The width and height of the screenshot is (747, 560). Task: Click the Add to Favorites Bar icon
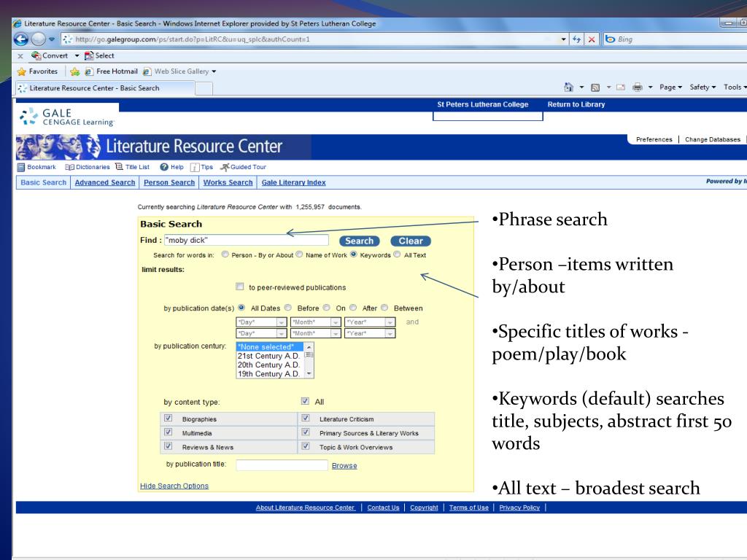75,71
